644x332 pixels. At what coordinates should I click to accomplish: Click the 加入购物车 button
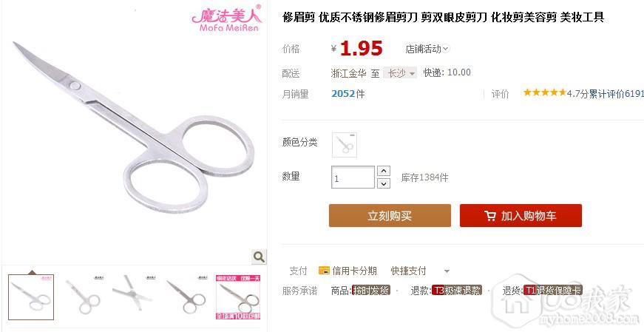tap(521, 216)
